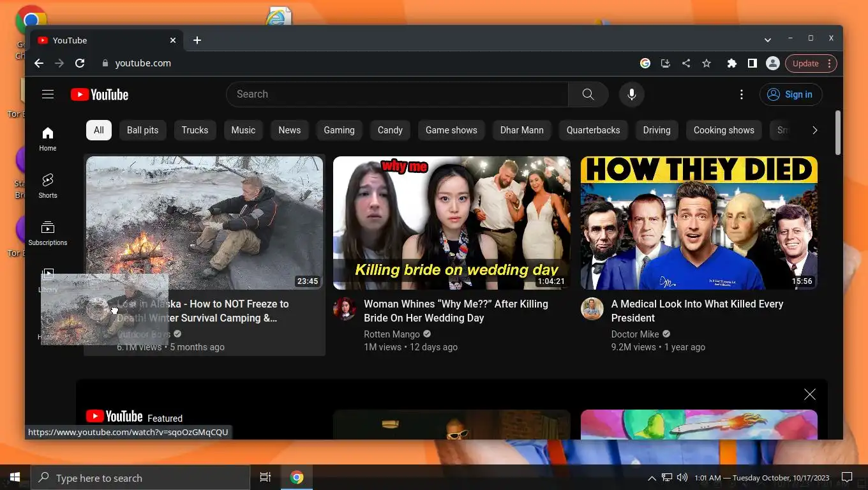Close the YouTube tab
Screen dimensions: 868x490
point(173,40)
